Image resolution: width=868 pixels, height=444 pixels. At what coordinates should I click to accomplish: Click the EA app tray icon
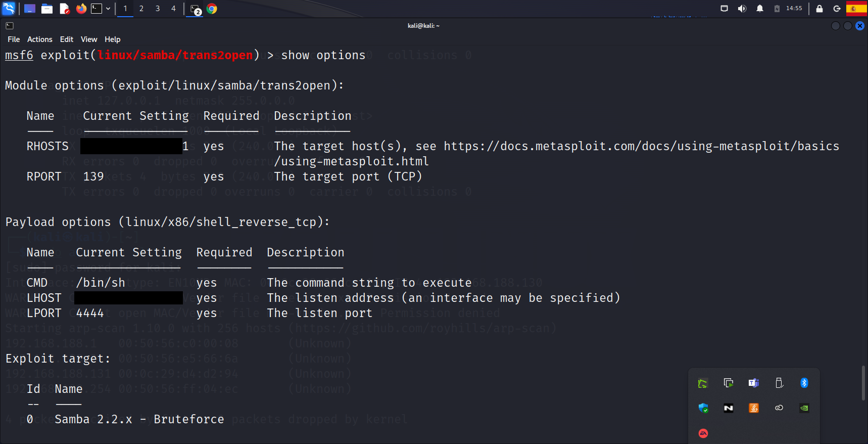tap(703, 433)
